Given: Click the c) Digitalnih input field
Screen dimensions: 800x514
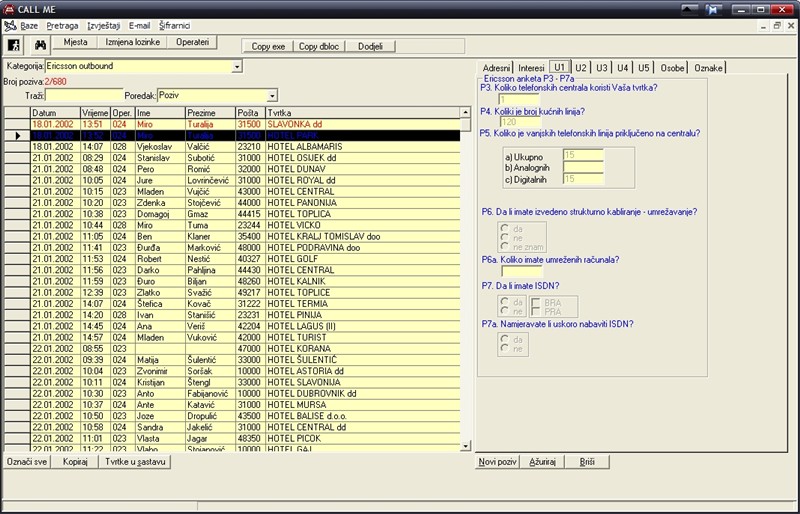Looking at the screenshot, I should pyautogui.click(x=583, y=179).
